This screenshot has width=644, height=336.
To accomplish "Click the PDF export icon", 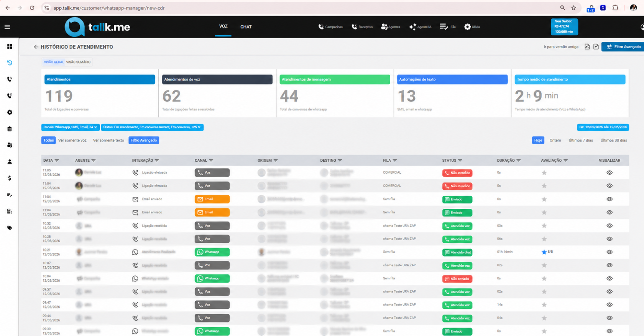I will pos(587,47).
